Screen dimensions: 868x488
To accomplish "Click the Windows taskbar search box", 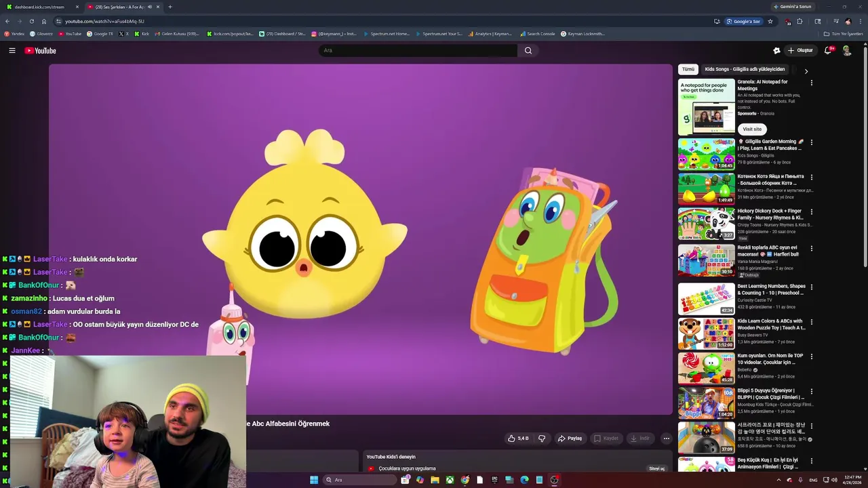I will [360, 480].
